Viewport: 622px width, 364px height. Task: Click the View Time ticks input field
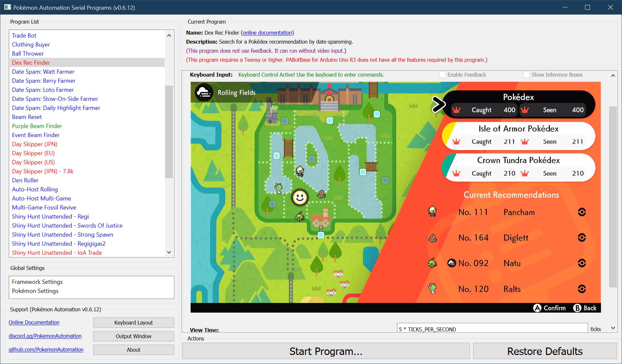492,329
